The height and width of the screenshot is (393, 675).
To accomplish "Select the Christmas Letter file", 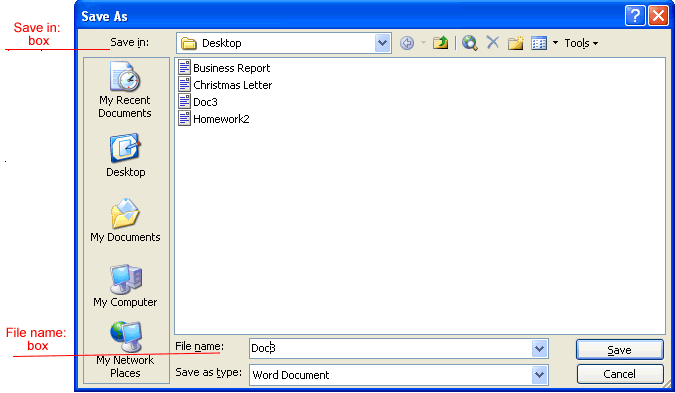I will [x=225, y=85].
